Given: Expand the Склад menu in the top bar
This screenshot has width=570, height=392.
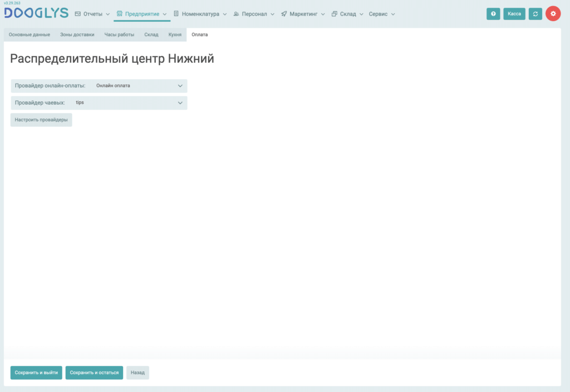Looking at the screenshot, I should (347, 14).
